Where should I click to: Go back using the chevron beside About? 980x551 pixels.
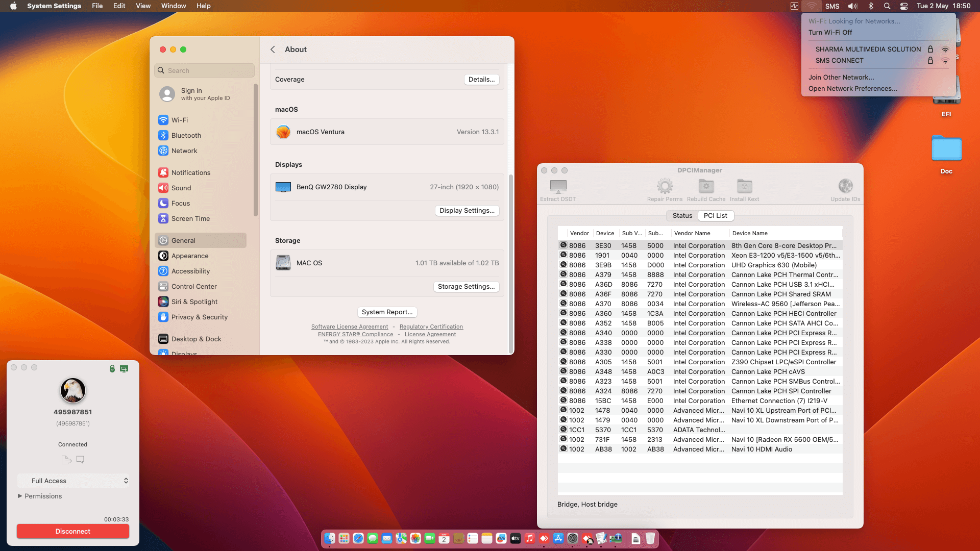[273, 49]
